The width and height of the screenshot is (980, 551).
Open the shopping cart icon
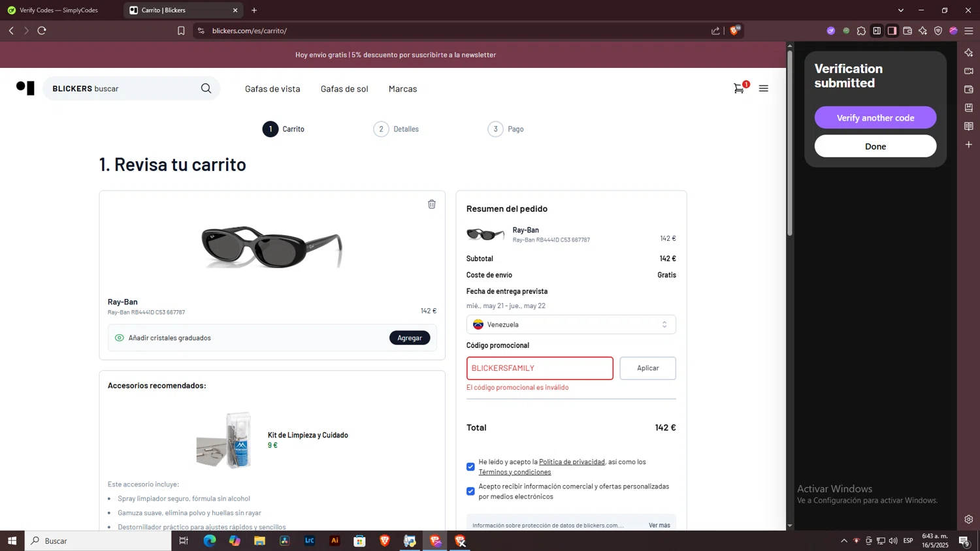point(739,88)
